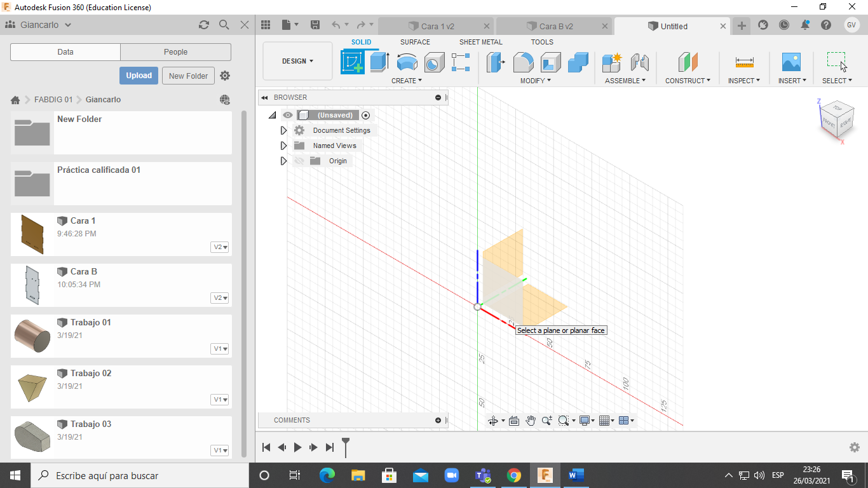Add a new document tab
Viewport: 868px width, 488px height.
[x=742, y=25]
